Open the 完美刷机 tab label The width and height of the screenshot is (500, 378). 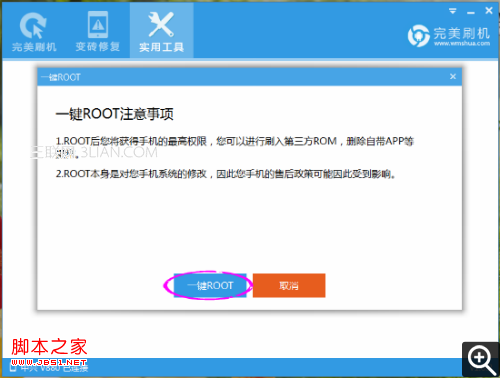click(34, 47)
